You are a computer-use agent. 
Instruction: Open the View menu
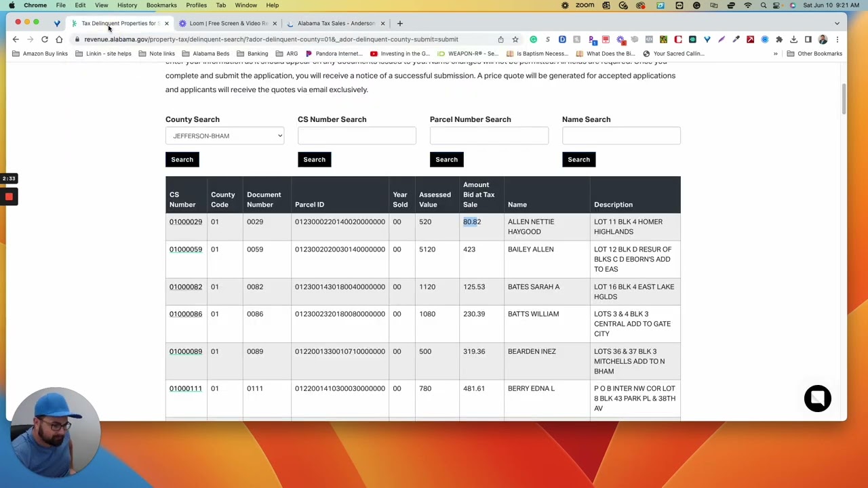click(101, 5)
